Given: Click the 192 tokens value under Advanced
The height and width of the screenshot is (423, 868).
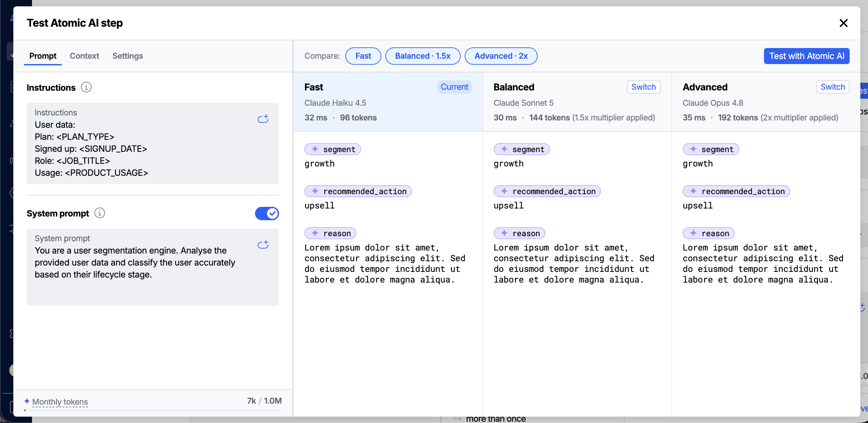Looking at the screenshot, I should tap(738, 118).
